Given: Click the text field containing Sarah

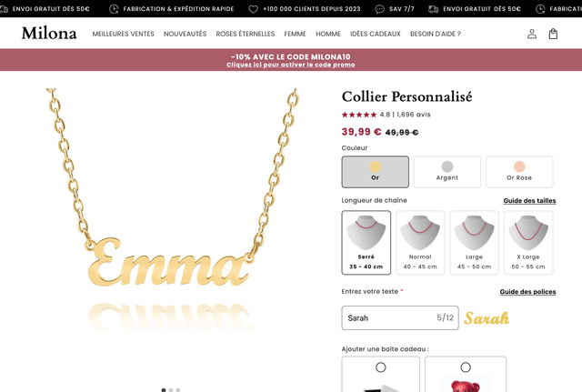Looking at the screenshot, I should point(400,317).
